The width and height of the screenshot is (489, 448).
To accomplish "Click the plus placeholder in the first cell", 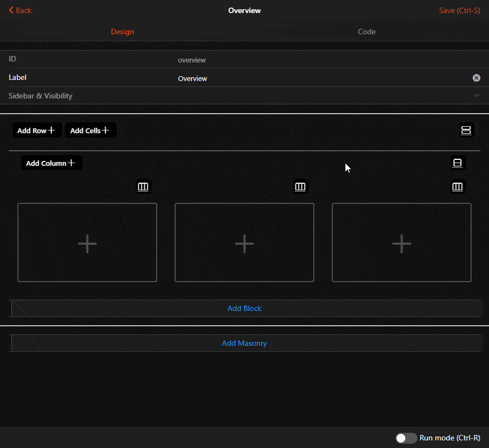I will [87, 242].
